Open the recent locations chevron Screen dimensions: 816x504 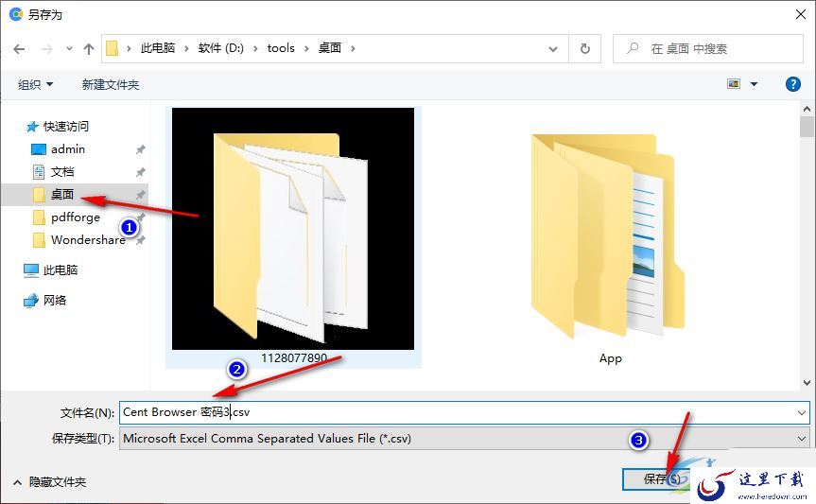[69, 49]
